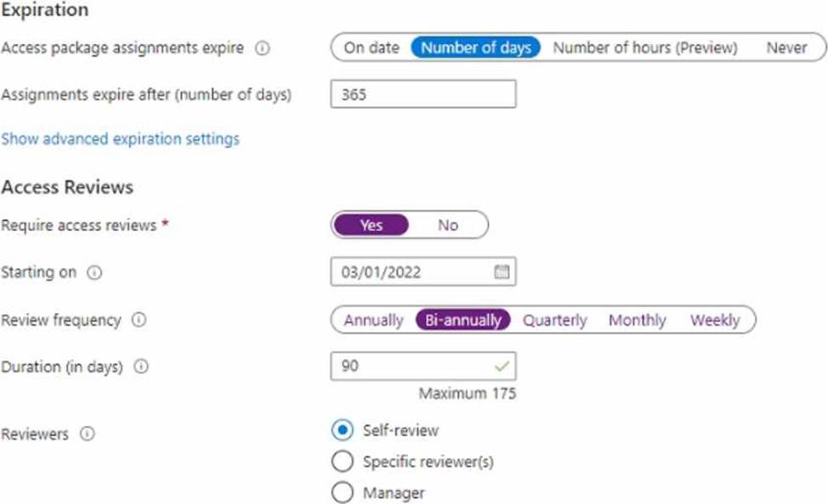
Task: Choose Never for assignment expiration
Action: tap(787, 48)
